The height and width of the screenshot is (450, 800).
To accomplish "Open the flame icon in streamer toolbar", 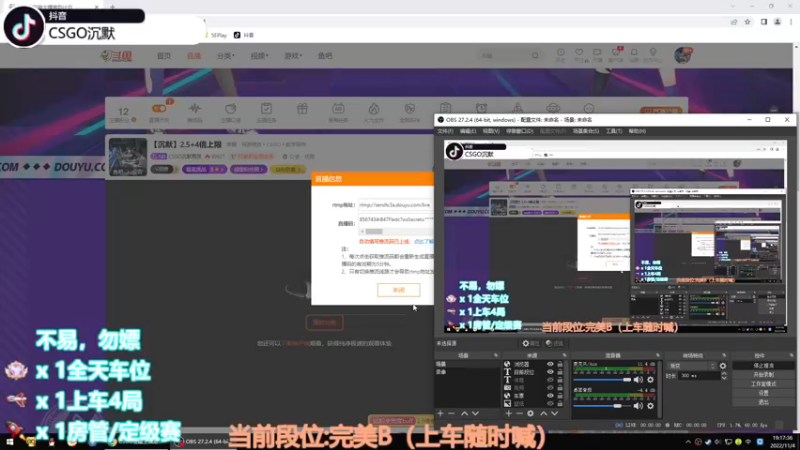I will tap(374, 109).
